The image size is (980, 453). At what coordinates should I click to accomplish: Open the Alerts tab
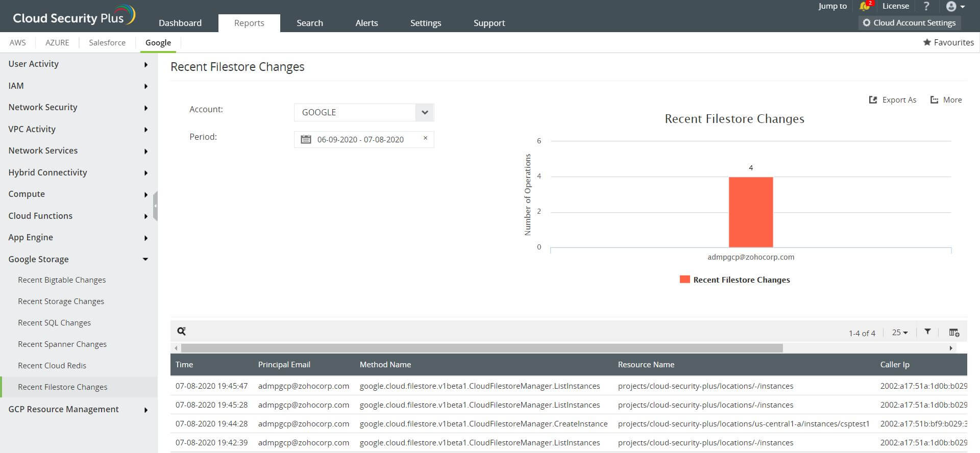coord(366,23)
